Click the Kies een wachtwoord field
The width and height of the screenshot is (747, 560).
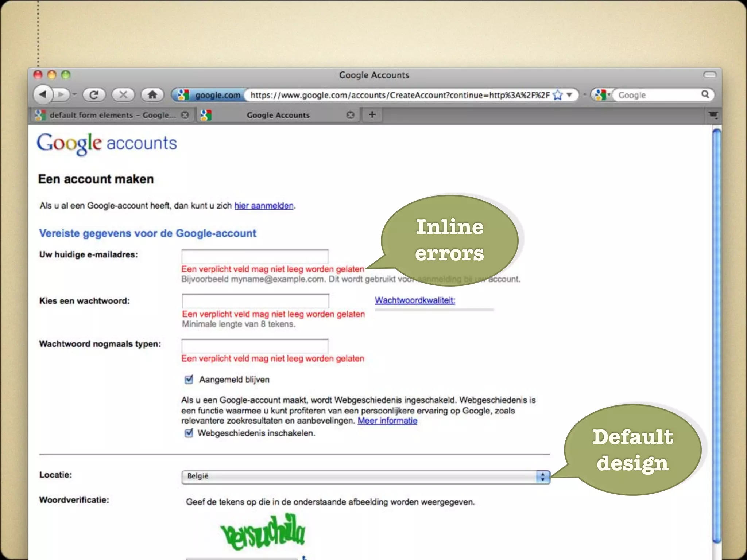click(x=255, y=301)
